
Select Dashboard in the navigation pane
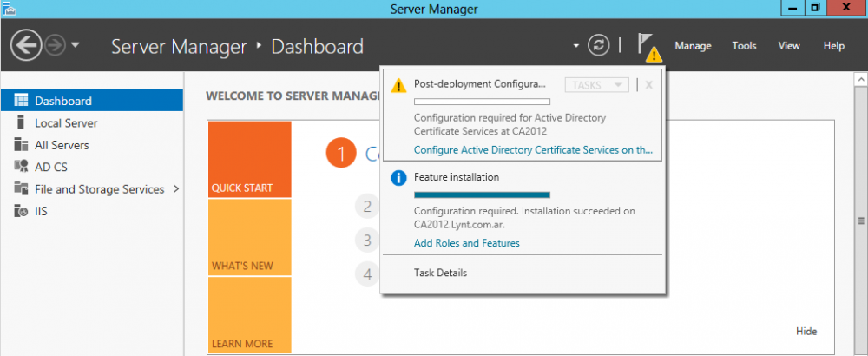[x=92, y=101]
